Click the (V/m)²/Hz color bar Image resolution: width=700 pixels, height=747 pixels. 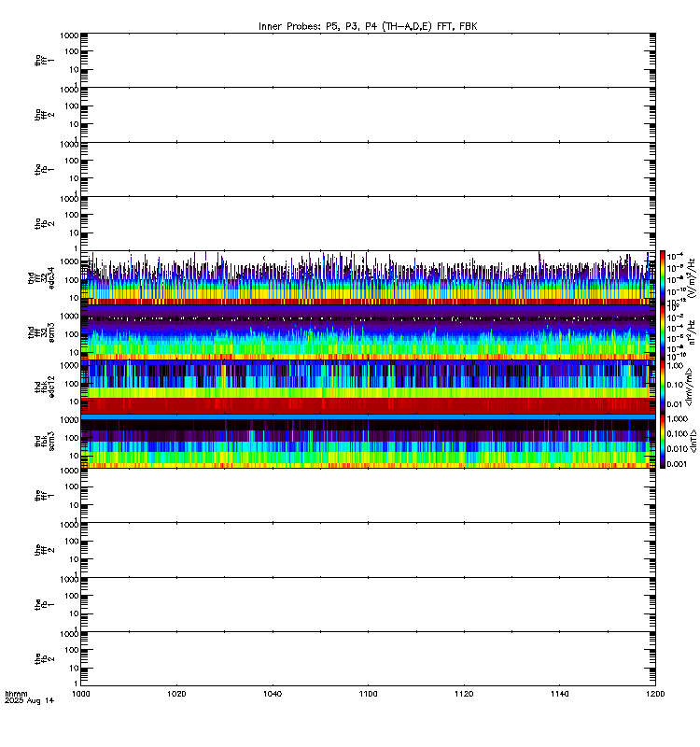click(663, 277)
